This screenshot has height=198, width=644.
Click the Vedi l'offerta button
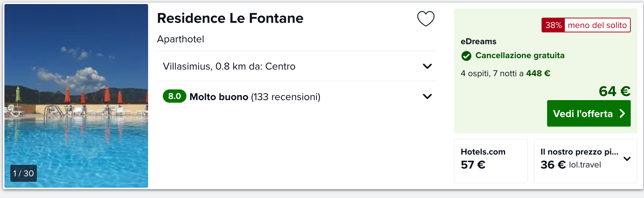pyautogui.click(x=588, y=113)
